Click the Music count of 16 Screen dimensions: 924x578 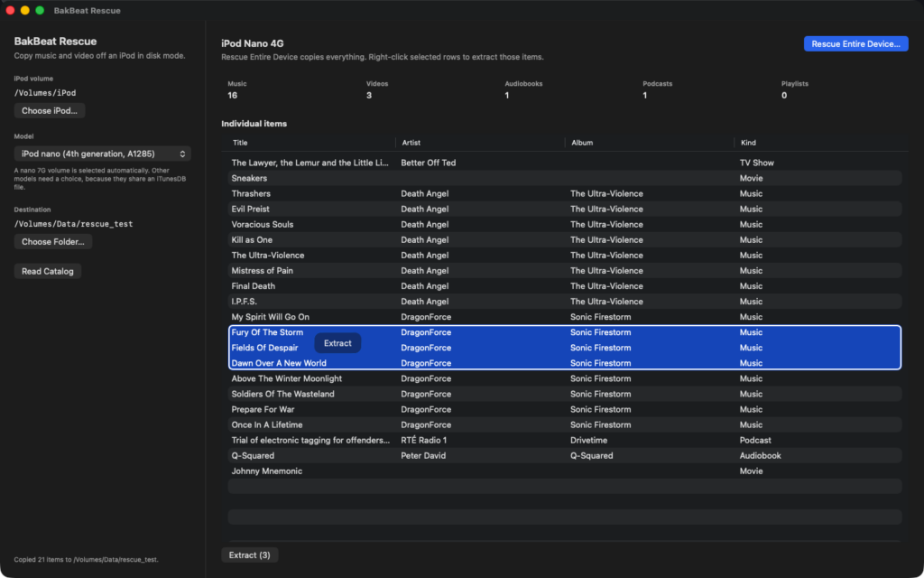[232, 95]
